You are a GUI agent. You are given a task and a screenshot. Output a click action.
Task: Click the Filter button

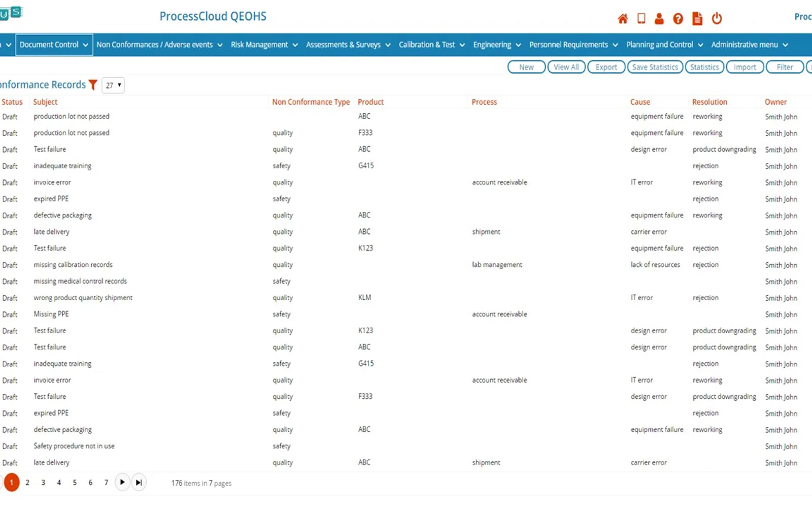785,67
